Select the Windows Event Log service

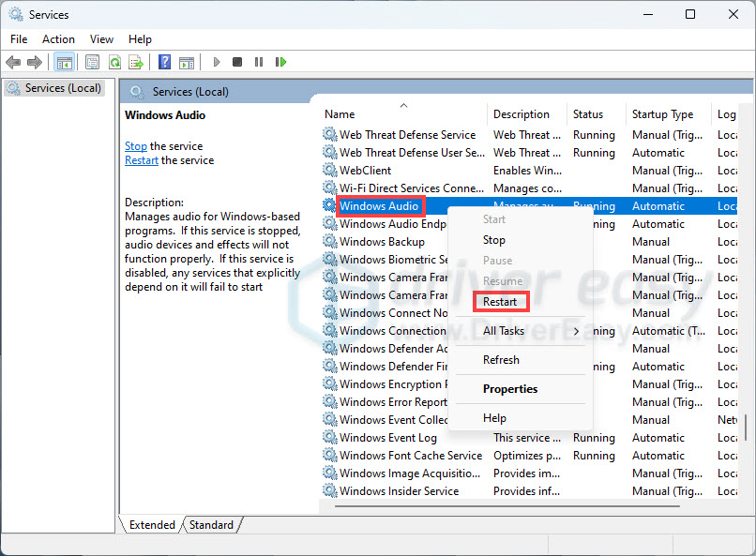[x=529, y=438]
